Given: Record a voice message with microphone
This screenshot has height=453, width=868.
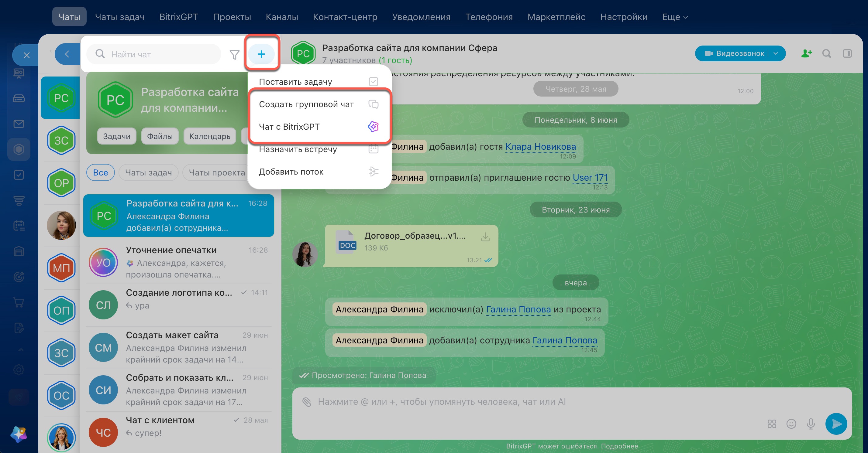Looking at the screenshot, I should 811,424.
